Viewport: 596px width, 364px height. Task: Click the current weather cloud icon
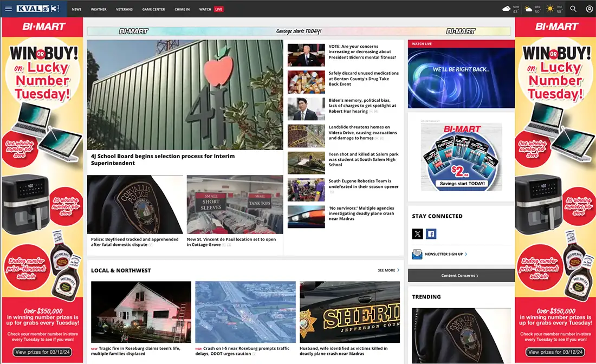pyautogui.click(x=506, y=9)
